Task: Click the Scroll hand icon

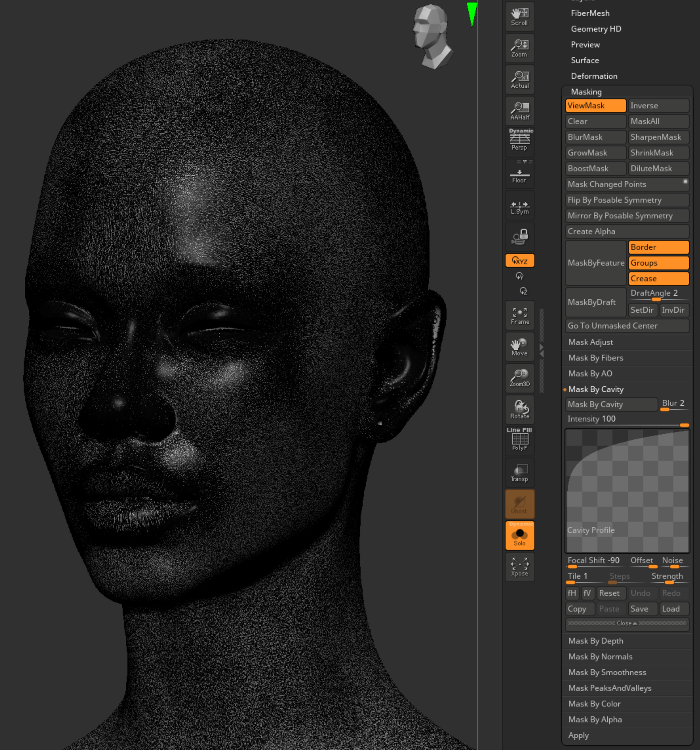Action: coord(520,17)
